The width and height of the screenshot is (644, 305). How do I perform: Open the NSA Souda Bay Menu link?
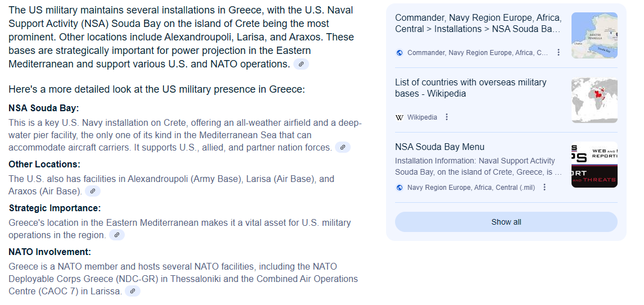point(439,147)
